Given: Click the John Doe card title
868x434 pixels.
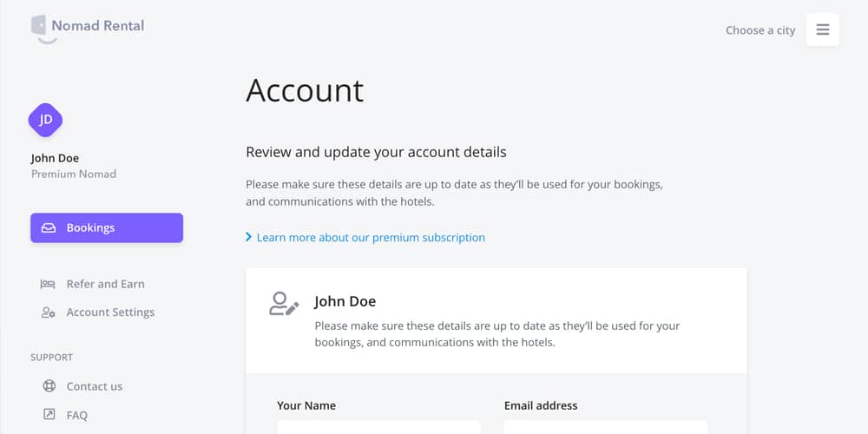Looking at the screenshot, I should tap(345, 301).
